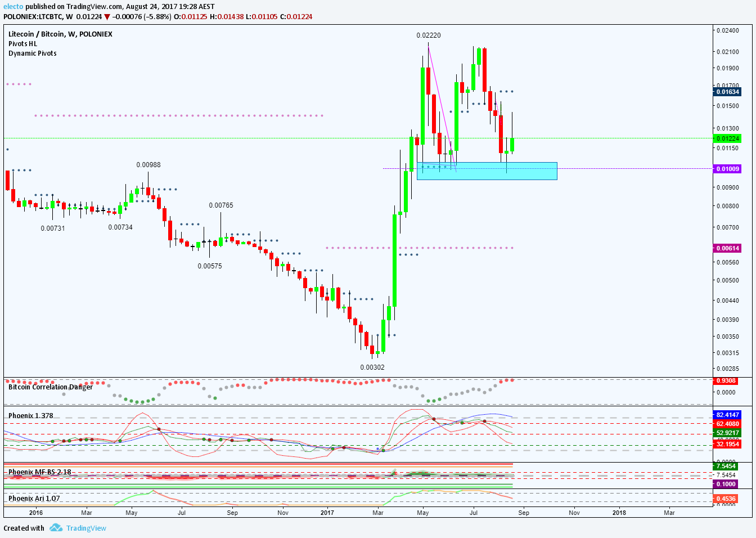Click the red 32.1954 Phoenix value tag

tap(727, 445)
